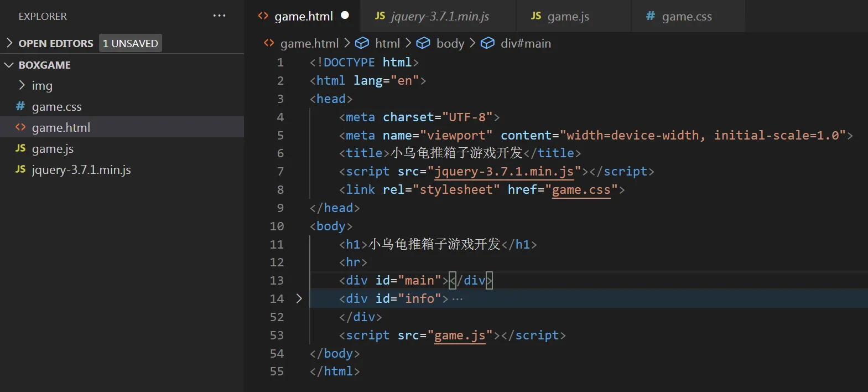Click the </html> closing tag on line 55
Viewport: 868px width, 392px height.
point(335,372)
